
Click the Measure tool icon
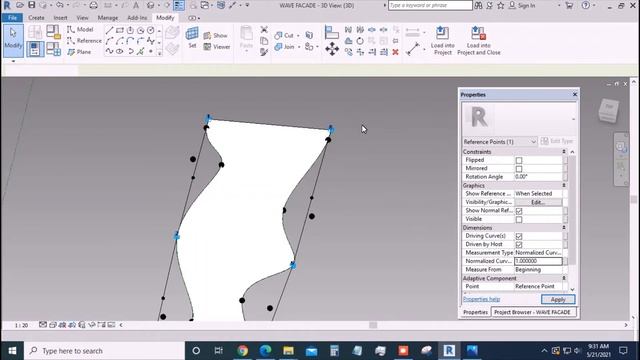[413, 49]
